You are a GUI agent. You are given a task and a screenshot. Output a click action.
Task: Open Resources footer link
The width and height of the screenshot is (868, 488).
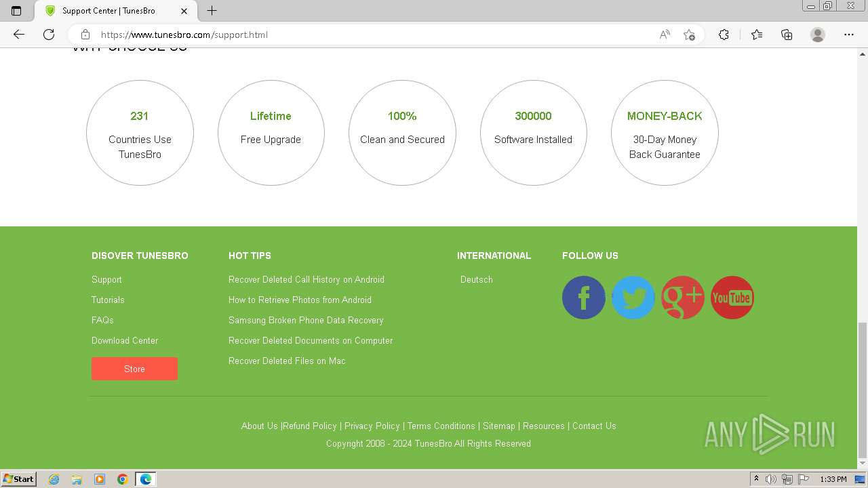(544, 426)
